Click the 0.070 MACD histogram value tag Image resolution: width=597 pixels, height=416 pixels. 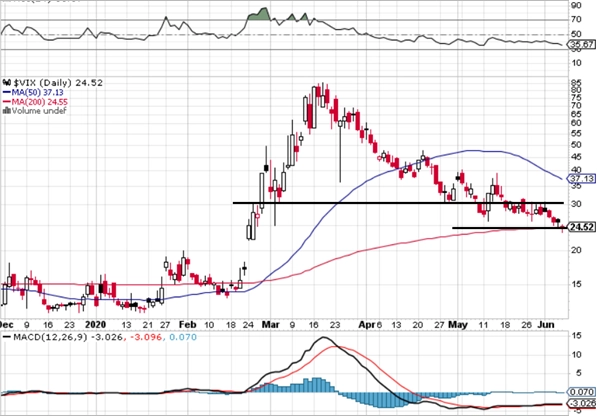click(581, 392)
